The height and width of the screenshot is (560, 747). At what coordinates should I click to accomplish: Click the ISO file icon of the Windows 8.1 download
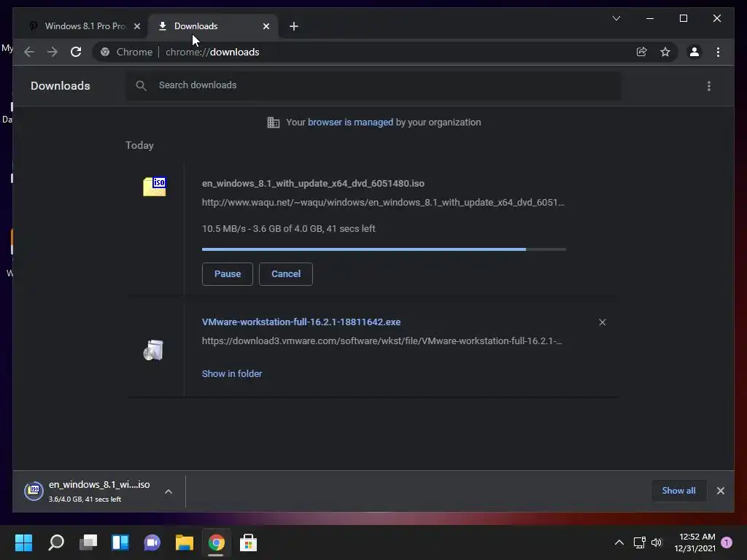coord(155,186)
